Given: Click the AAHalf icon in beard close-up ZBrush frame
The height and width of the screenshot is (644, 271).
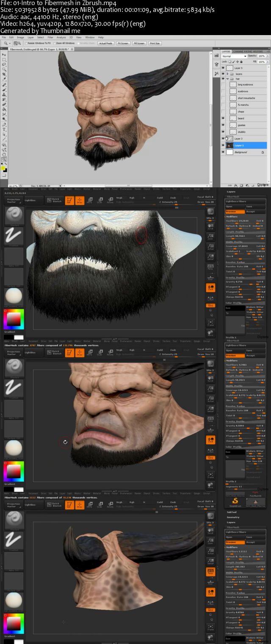Looking at the screenshot, I should pyautogui.click(x=210, y=257).
